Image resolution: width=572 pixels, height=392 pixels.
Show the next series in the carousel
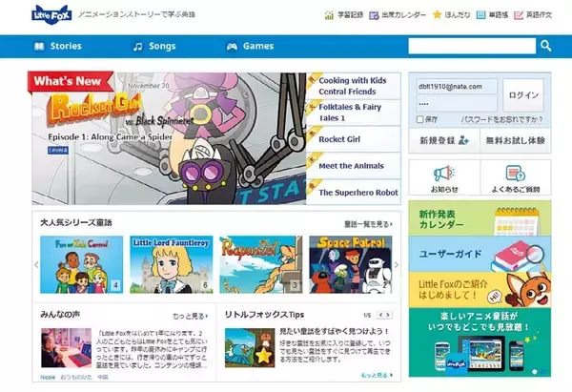[397, 264]
